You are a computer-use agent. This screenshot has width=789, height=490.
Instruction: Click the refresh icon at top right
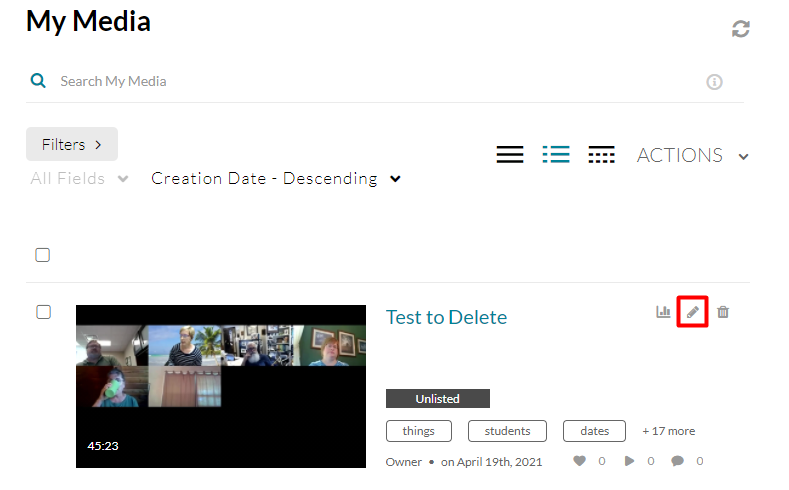coord(740,29)
